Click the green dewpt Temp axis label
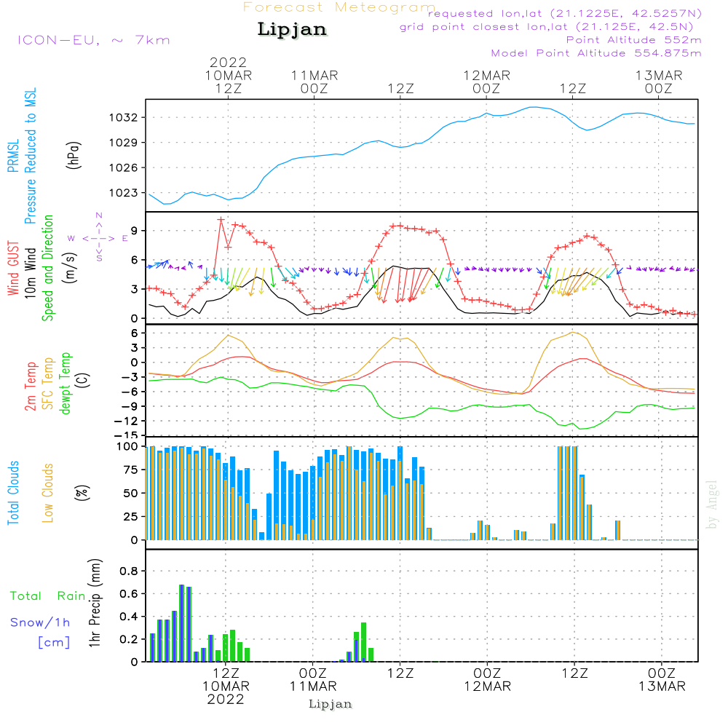Viewport: 728px width, 728px height. [x=66, y=384]
